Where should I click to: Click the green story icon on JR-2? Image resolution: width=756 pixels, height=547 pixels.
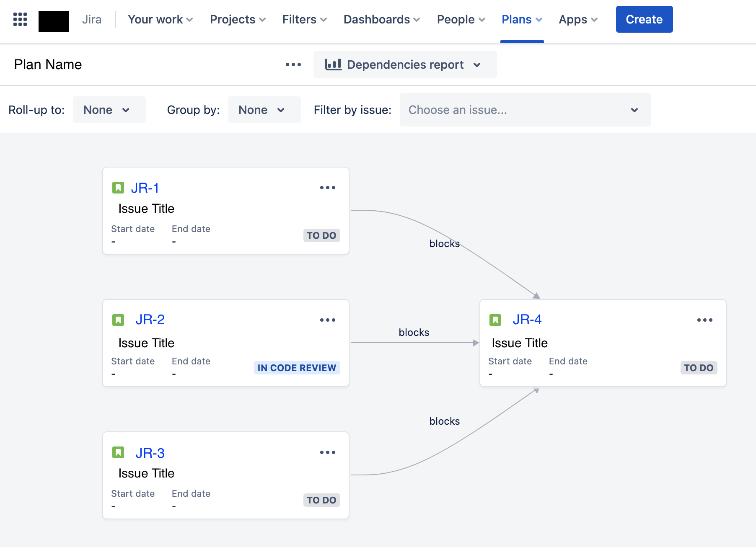coord(119,320)
